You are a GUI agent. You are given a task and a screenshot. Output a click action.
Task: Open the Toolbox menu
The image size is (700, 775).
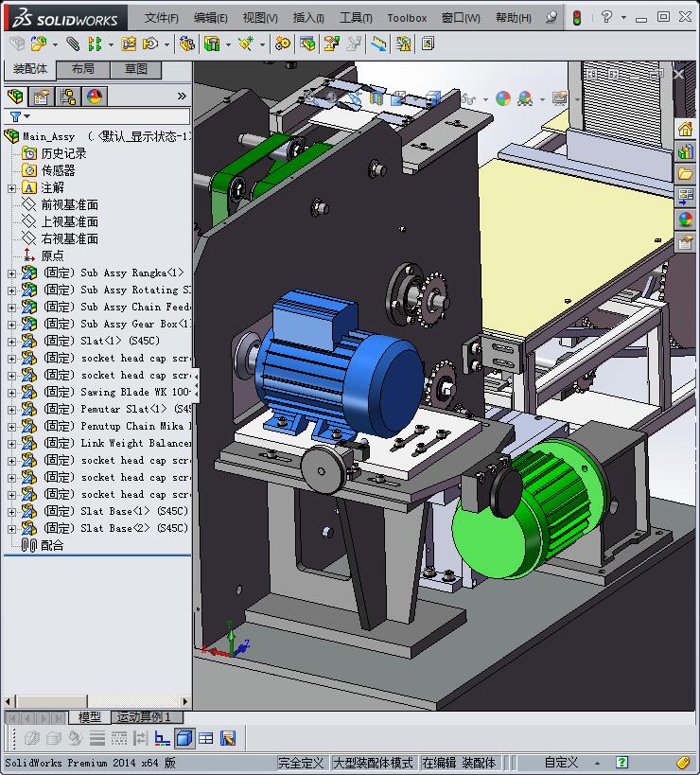tap(407, 18)
